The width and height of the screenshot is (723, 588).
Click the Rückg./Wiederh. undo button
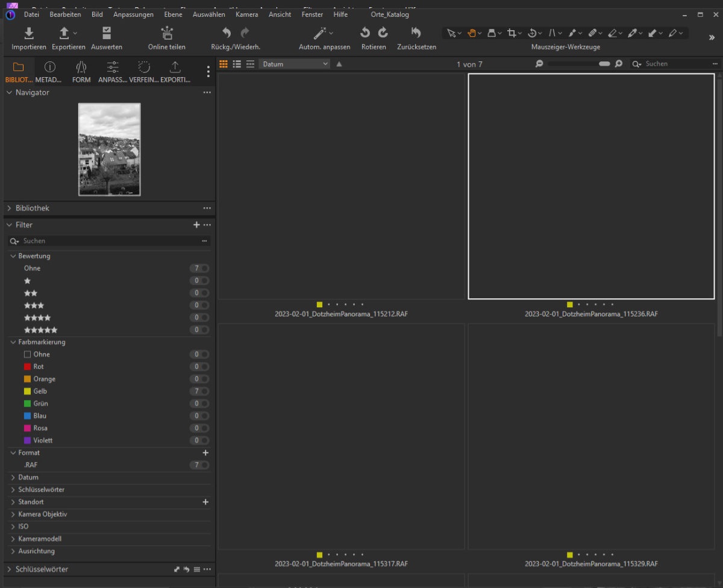click(227, 33)
